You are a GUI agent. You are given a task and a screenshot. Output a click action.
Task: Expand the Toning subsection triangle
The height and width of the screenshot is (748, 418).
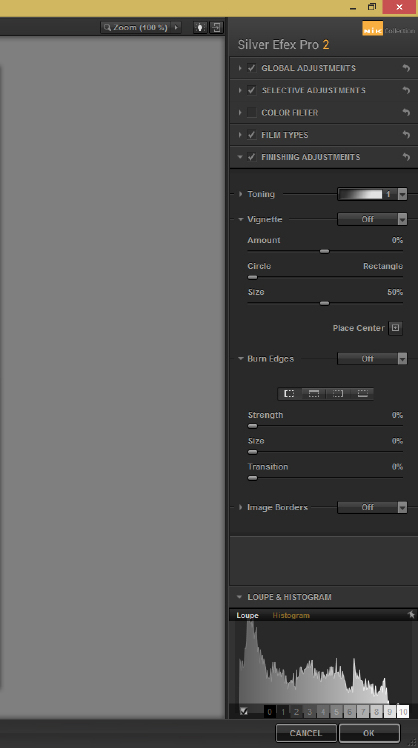click(240, 194)
